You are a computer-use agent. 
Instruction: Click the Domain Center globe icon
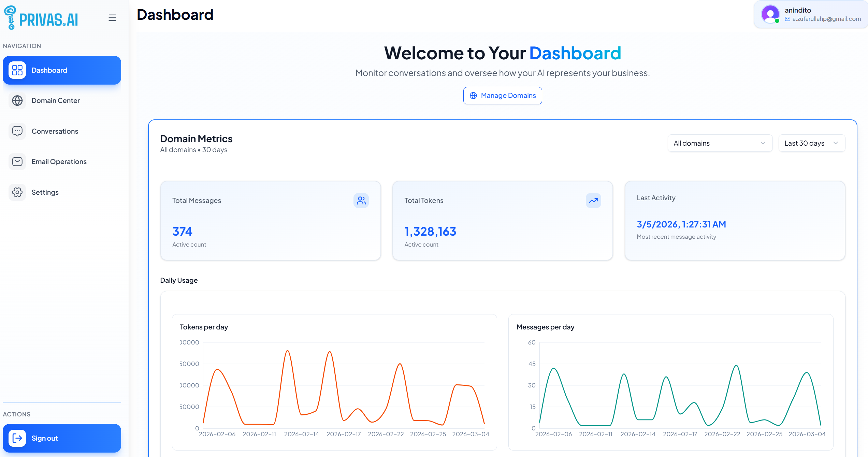17,101
